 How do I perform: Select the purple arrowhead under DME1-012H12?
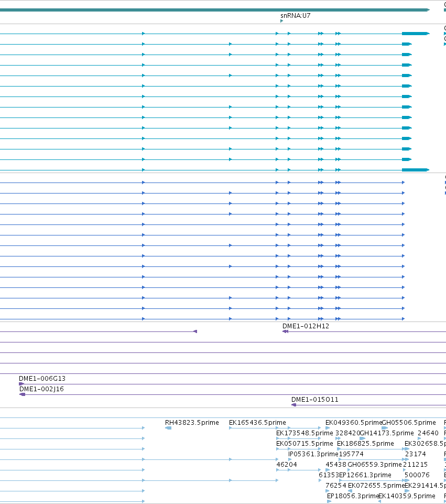(x=285, y=331)
